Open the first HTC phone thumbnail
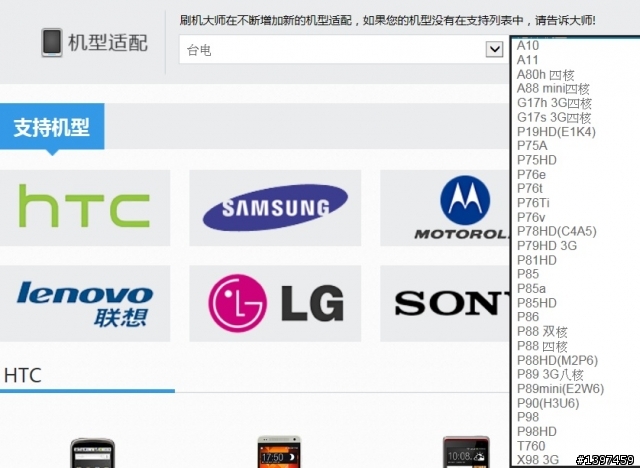The height and width of the screenshot is (468, 640). click(93, 452)
